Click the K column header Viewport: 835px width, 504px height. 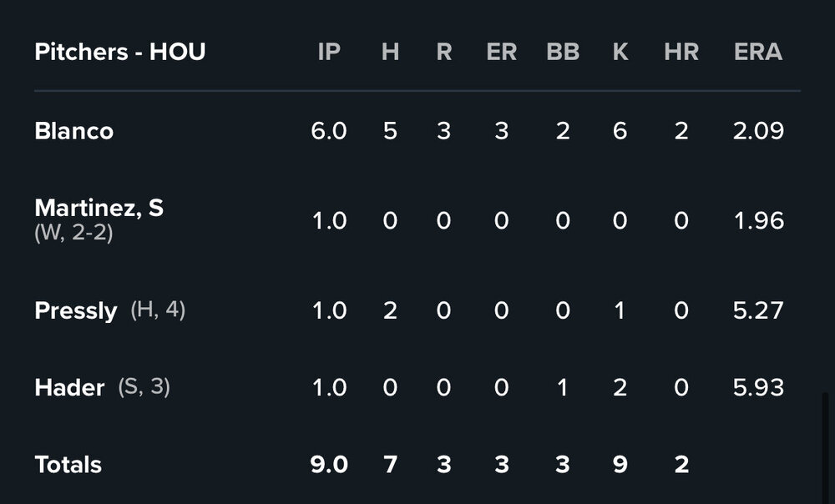pos(620,52)
